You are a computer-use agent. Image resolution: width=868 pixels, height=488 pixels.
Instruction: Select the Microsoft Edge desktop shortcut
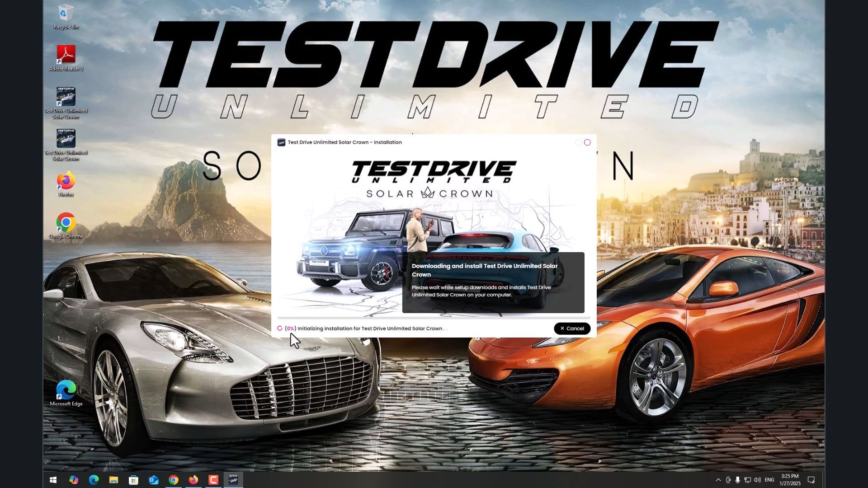[x=66, y=394]
